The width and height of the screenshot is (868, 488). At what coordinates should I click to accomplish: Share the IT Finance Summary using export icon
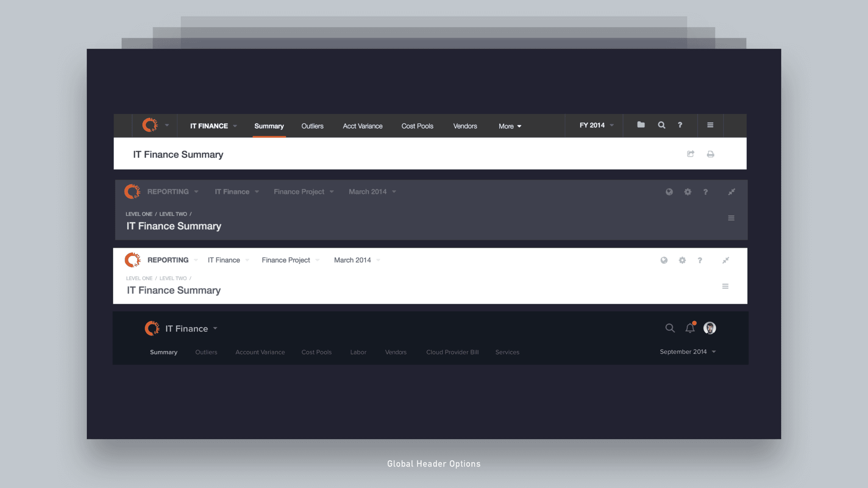coord(690,154)
